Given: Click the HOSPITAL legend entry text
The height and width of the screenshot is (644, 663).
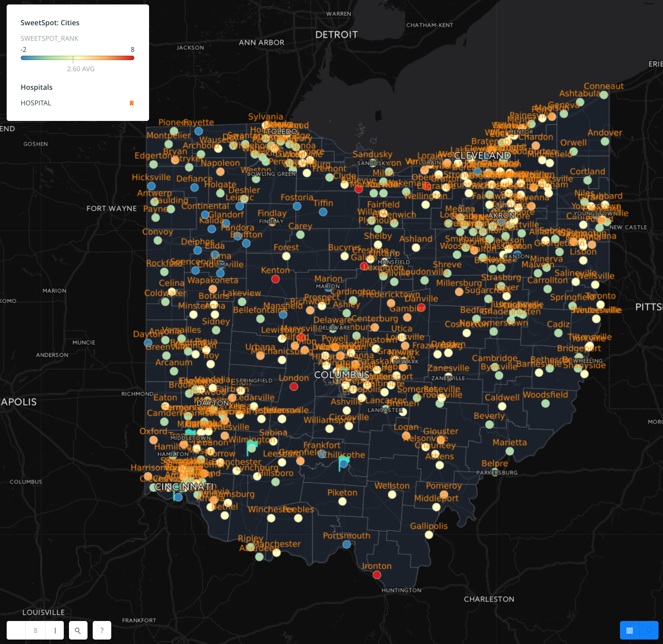Looking at the screenshot, I should coord(36,103).
